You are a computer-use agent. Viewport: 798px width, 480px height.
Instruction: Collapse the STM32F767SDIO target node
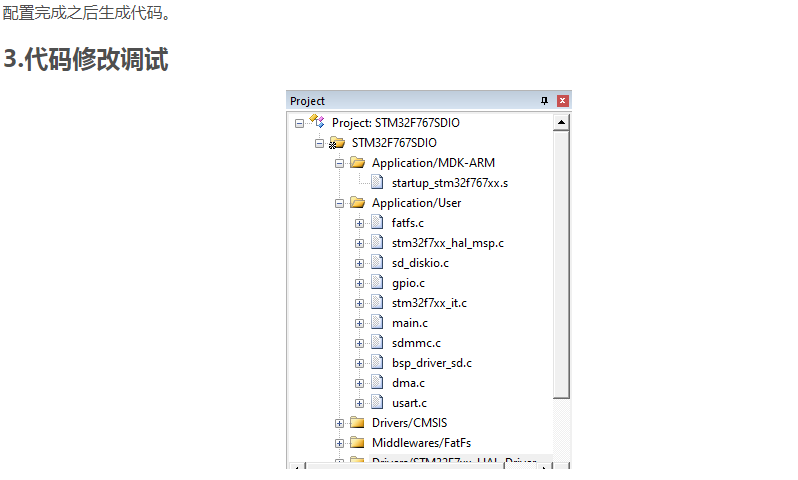(x=319, y=144)
